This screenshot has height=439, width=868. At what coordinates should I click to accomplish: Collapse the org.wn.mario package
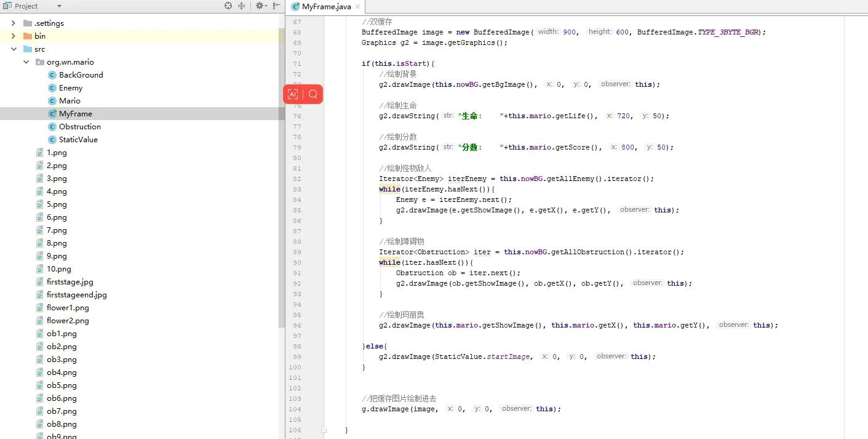[x=26, y=62]
